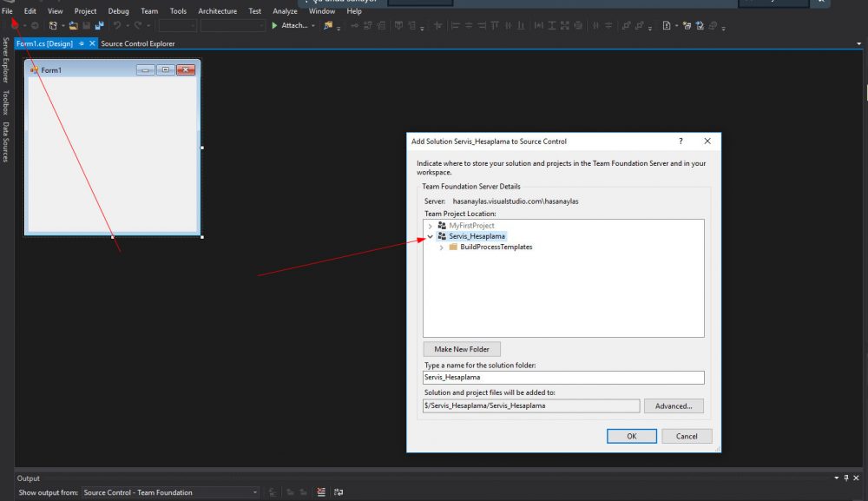
Task: Click the Send to Back toolbar icon
Action: tap(640, 25)
